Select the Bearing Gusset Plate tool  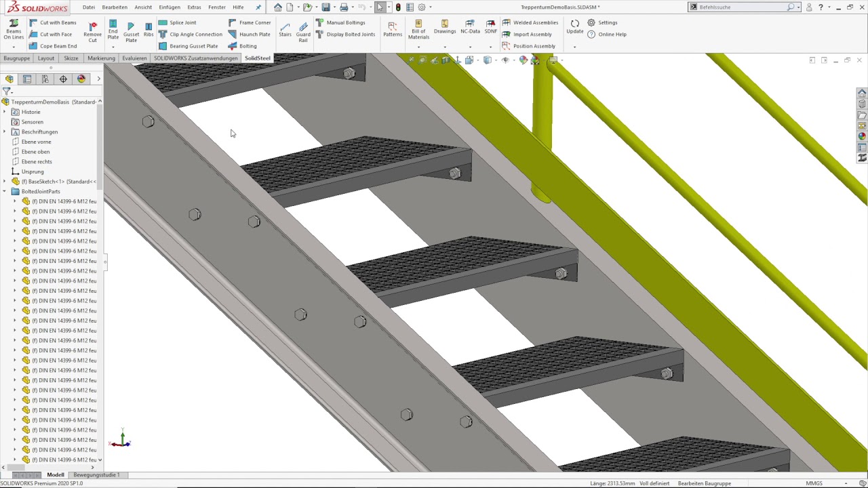(x=188, y=46)
